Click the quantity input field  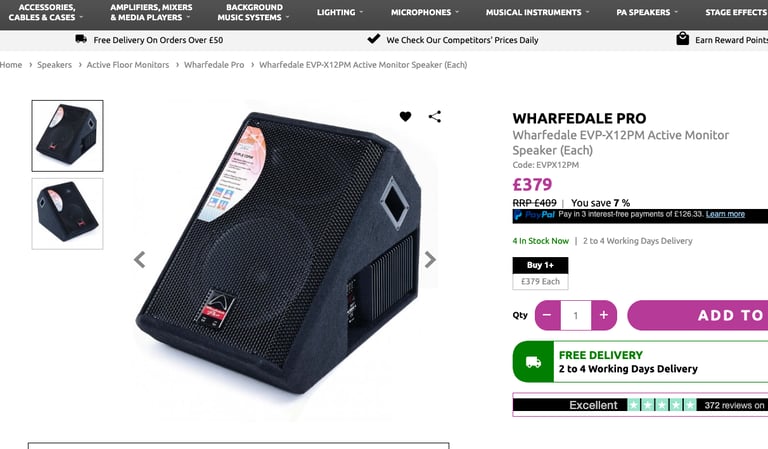click(x=576, y=315)
